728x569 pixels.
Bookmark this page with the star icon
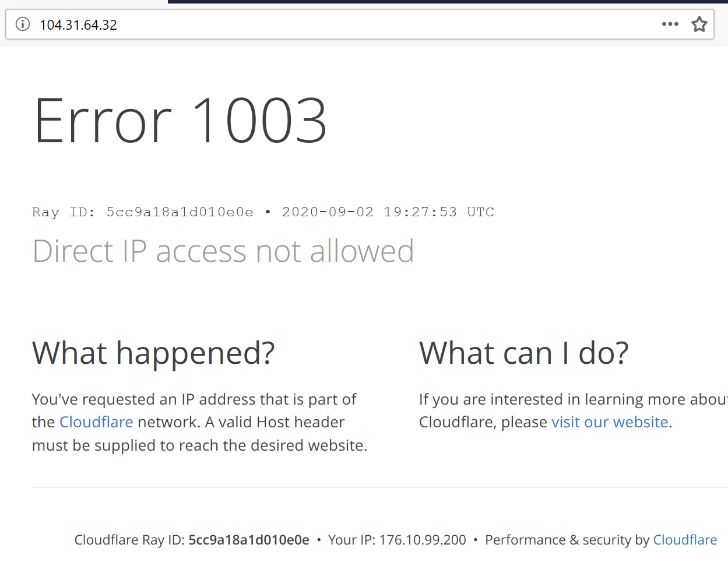[x=699, y=24]
